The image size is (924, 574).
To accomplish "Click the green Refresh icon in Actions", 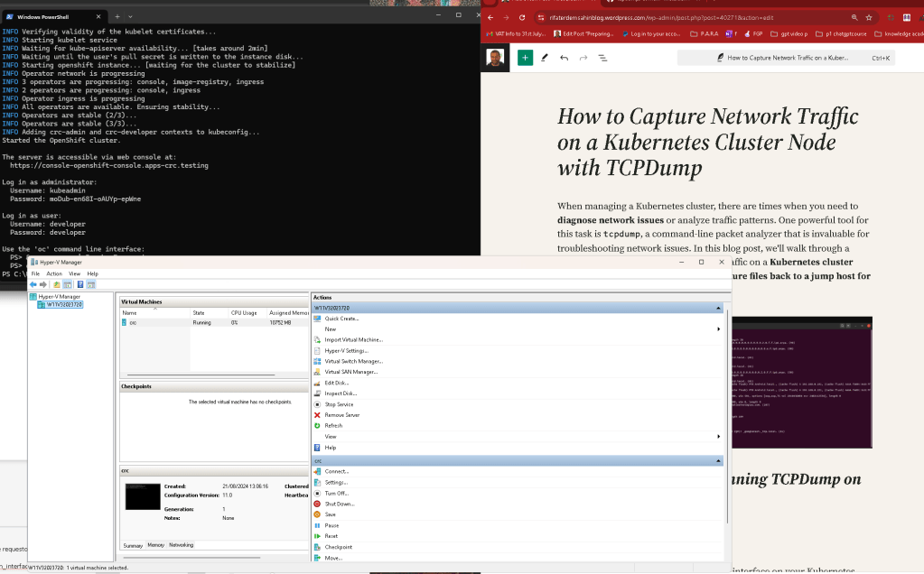I will tap(317, 426).
